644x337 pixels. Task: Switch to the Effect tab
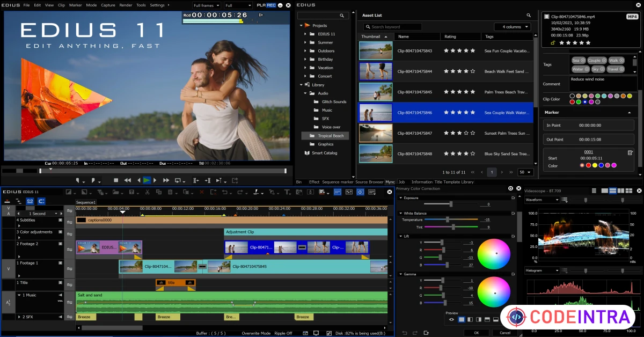pos(314,182)
